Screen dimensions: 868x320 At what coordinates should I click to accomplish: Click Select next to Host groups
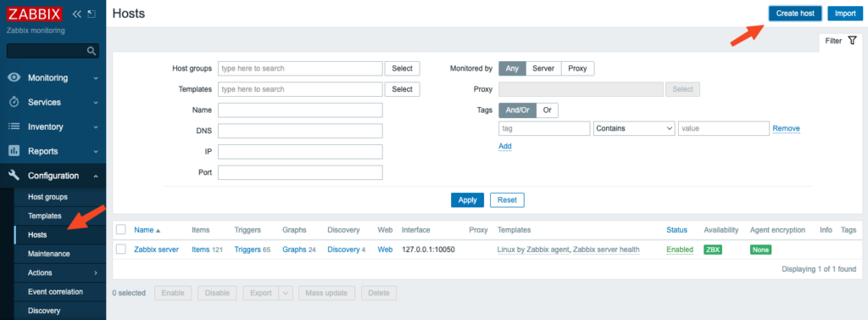click(x=403, y=69)
